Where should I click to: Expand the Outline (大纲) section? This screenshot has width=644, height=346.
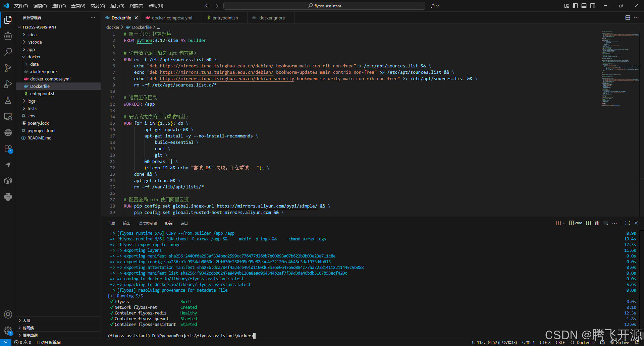58,321
